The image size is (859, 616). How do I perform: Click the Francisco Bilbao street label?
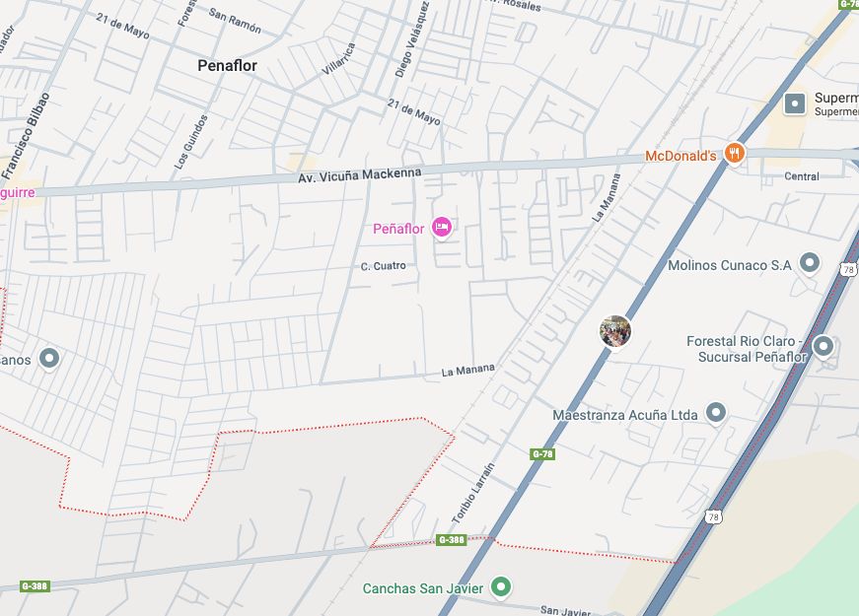coord(27,136)
